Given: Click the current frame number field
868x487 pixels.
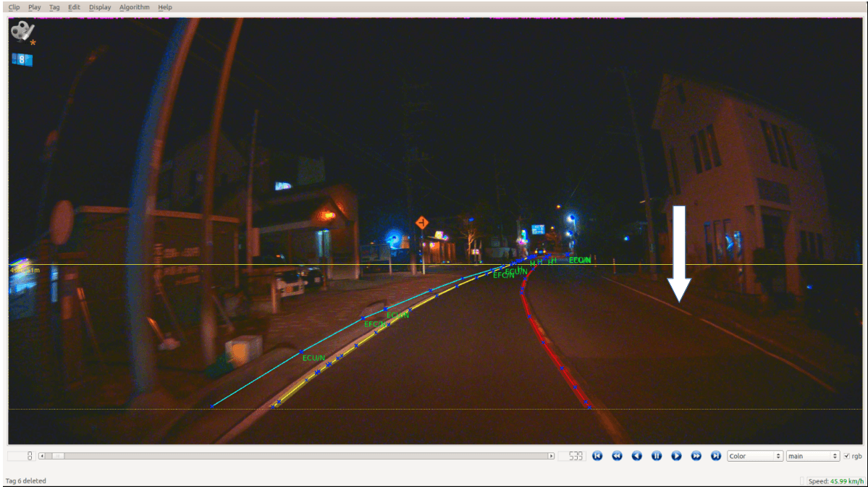Looking at the screenshot, I should [x=20, y=456].
